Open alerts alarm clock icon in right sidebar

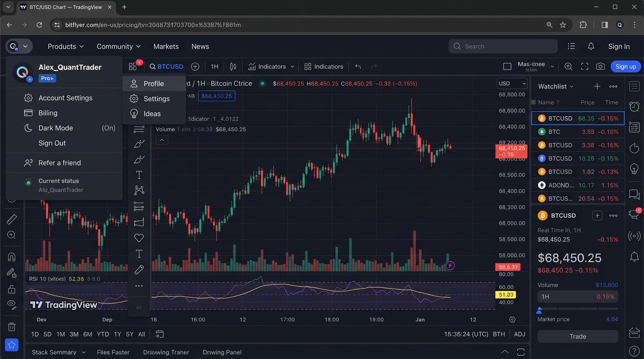pos(634,107)
